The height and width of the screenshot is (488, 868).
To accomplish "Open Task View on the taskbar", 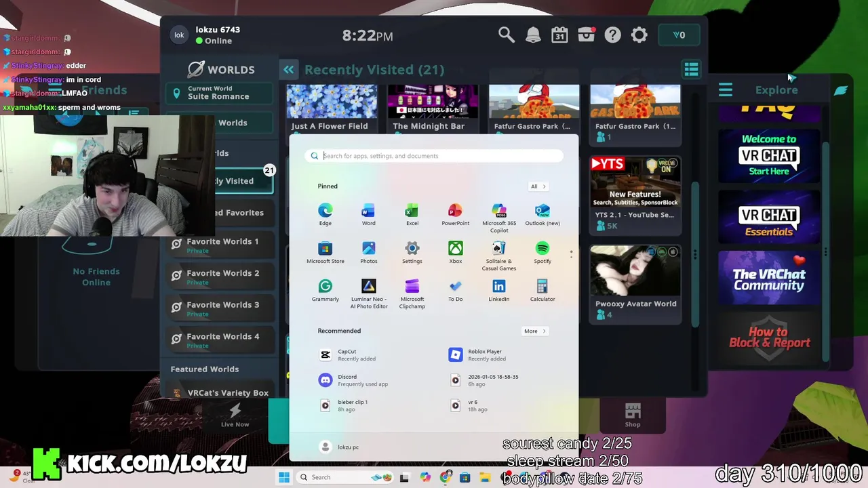I will coord(405,477).
